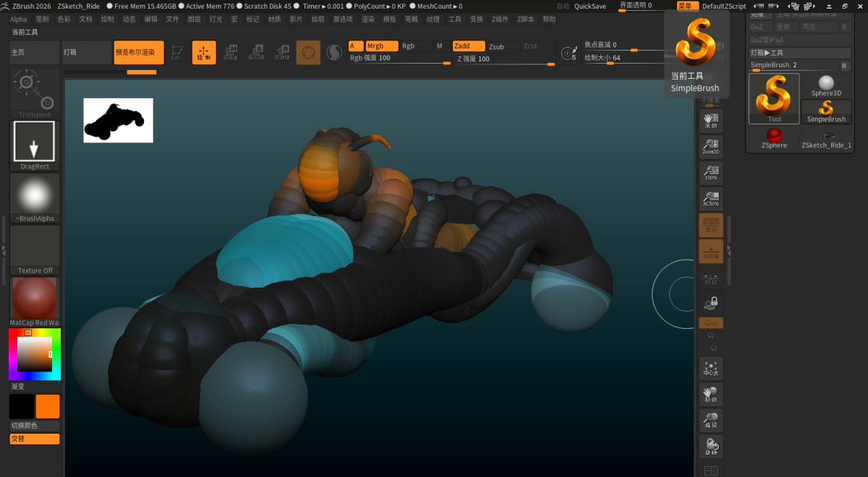Select the Sphere3D tool in the Tool palette
868x477 pixels.
point(825,83)
